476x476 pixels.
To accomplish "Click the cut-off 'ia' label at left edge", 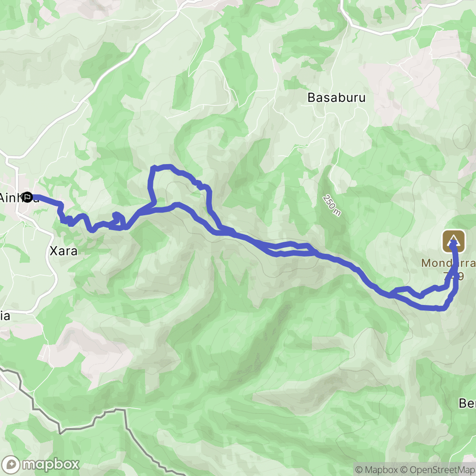I will pyautogui.click(x=5, y=316).
